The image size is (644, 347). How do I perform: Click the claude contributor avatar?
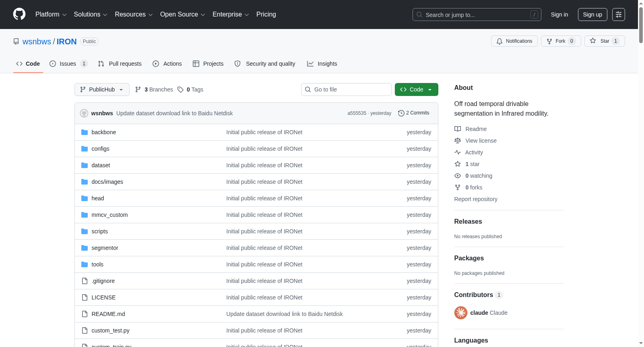tap(461, 313)
